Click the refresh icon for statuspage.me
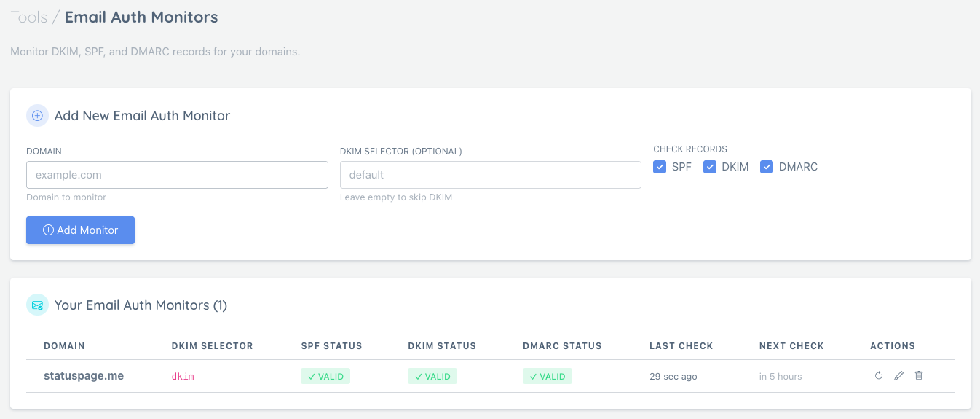Image resolution: width=980 pixels, height=419 pixels. [879, 376]
